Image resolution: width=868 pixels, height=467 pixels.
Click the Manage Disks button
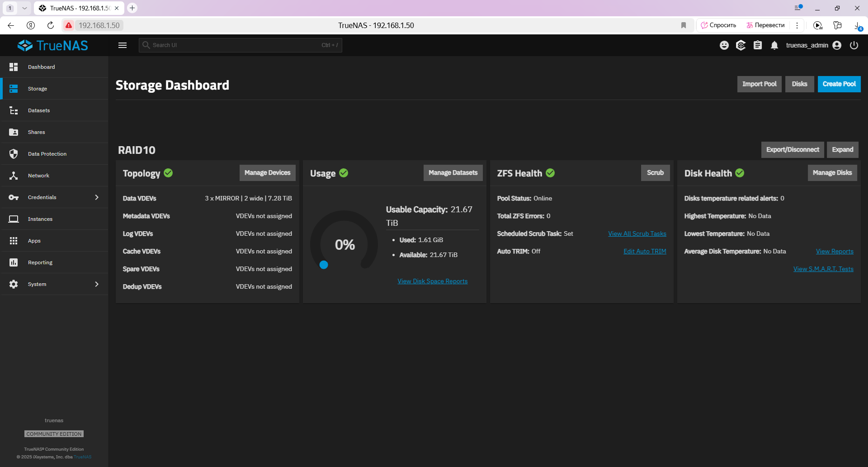tap(832, 173)
